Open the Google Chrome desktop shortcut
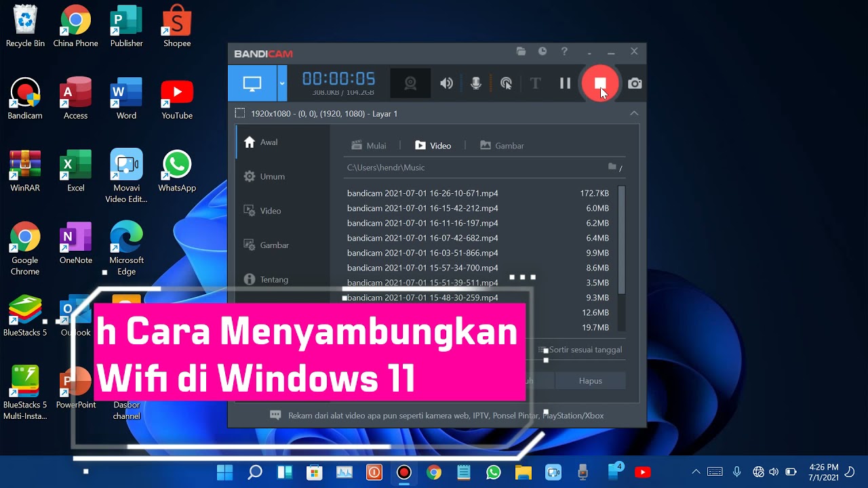This screenshot has width=868, height=488. click(25, 249)
